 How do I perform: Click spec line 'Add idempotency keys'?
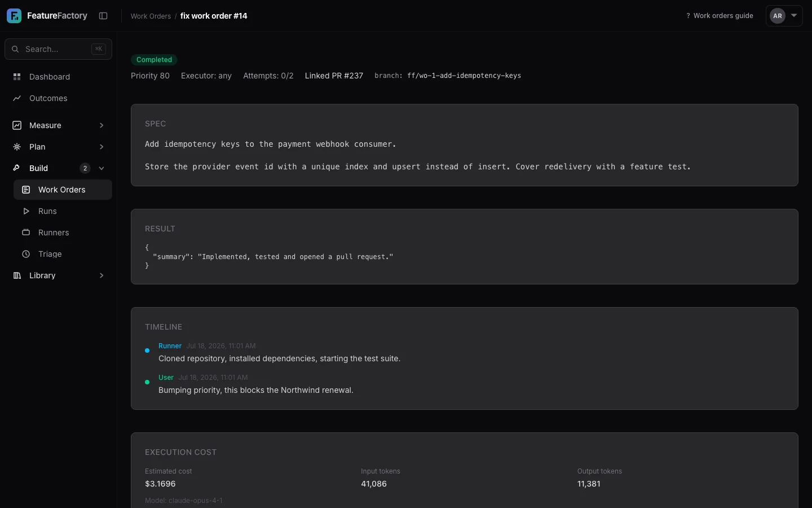point(271,144)
